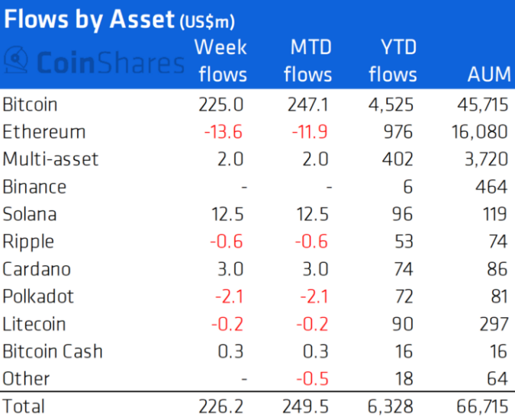Select the Multi-asset row label
Screen dimensions: 515x420
(50, 159)
